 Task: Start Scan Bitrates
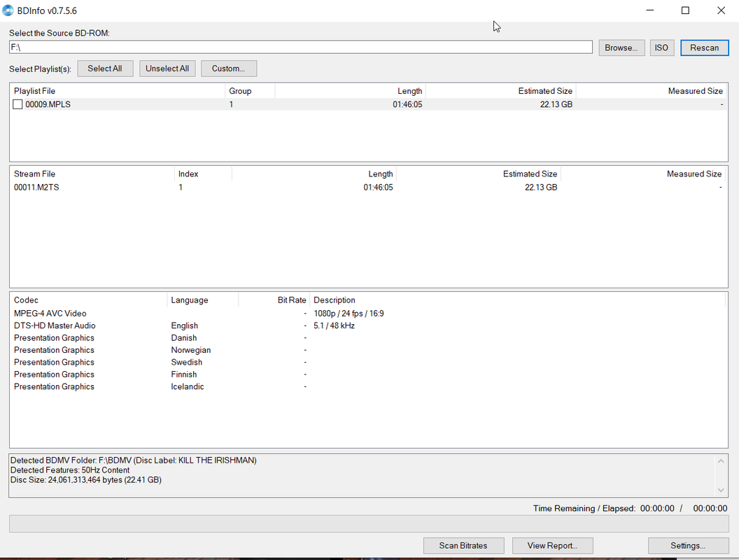click(464, 545)
